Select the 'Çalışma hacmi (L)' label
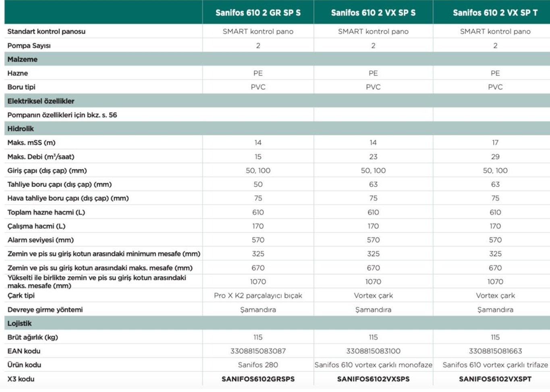 click(x=36, y=226)
